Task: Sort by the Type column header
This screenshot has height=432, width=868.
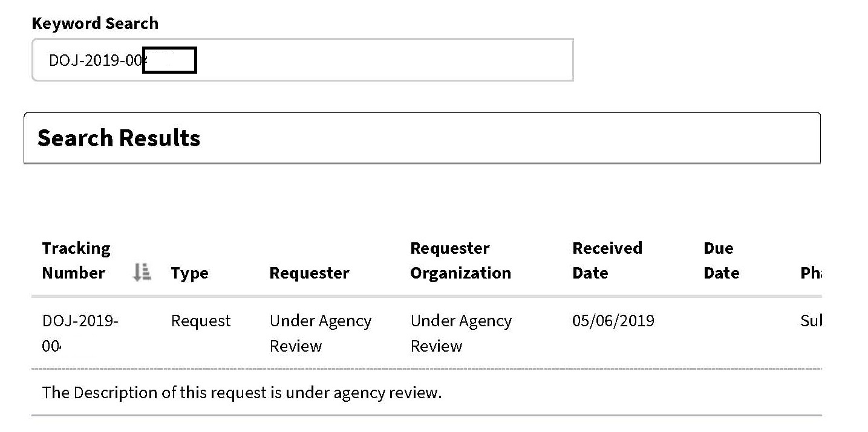Action: [x=189, y=273]
